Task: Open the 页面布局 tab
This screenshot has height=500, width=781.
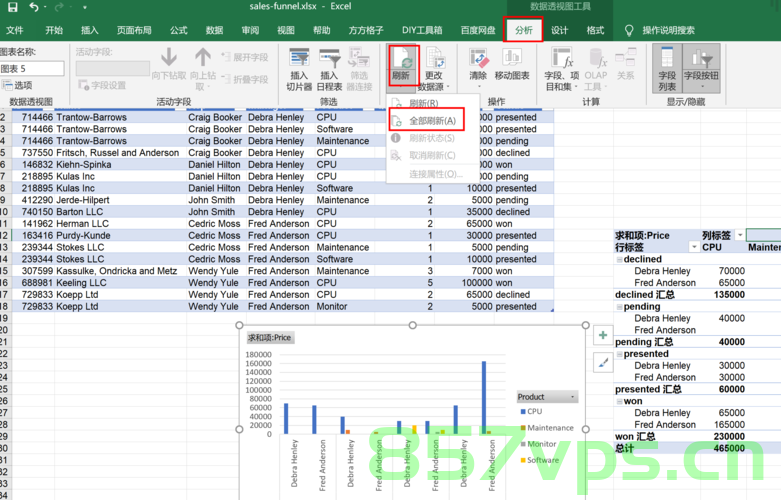Action: tap(134, 30)
